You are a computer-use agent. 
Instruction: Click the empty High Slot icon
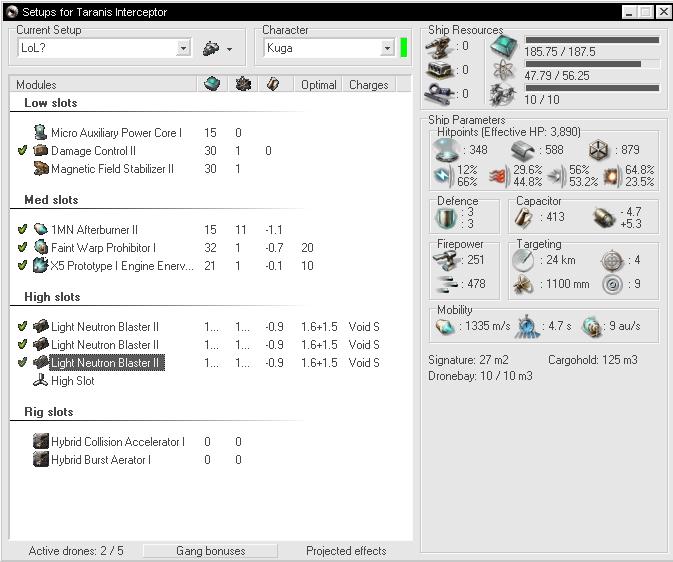coord(40,380)
